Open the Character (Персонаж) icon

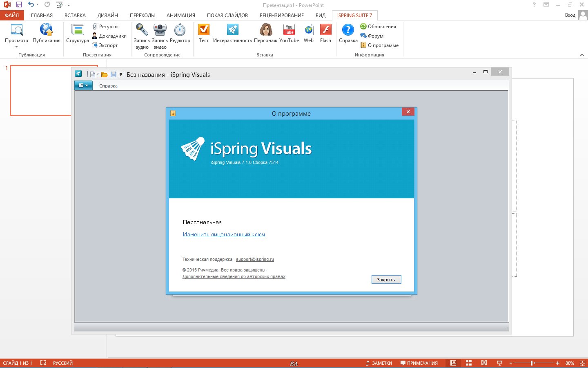tap(265, 30)
